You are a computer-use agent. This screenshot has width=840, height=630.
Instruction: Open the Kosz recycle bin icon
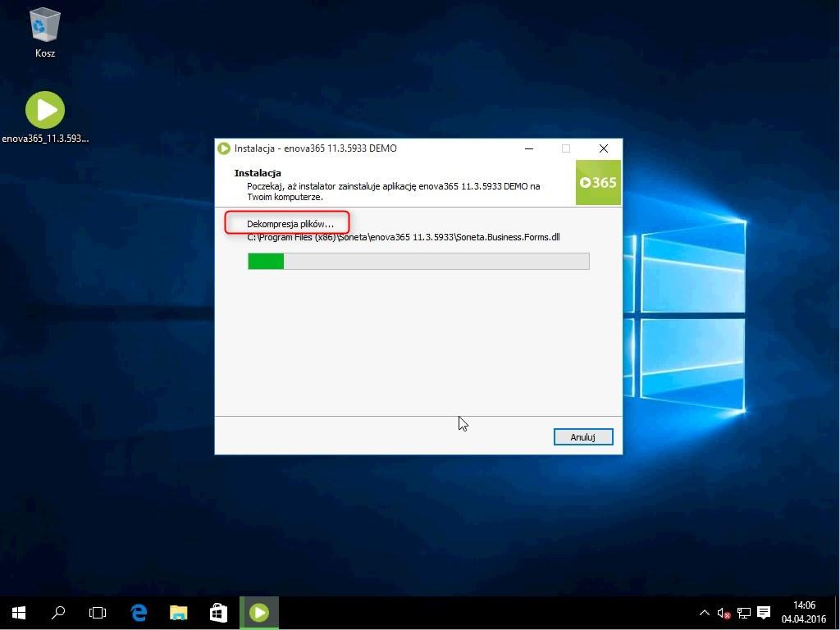tap(45, 32)
